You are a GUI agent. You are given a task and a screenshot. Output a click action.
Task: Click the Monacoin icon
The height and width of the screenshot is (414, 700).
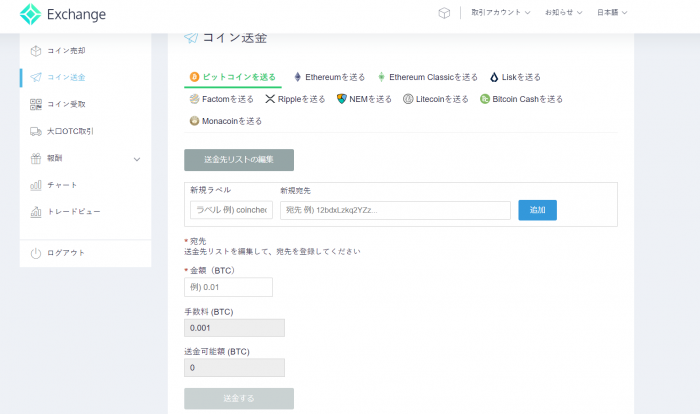point(194,121)
